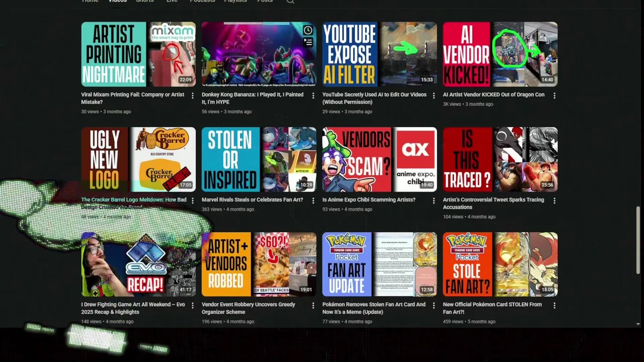Click '459 views • 5 months ago' text
Image resolution: width=644 pixels, height=362 pixels.
[469, 322]
